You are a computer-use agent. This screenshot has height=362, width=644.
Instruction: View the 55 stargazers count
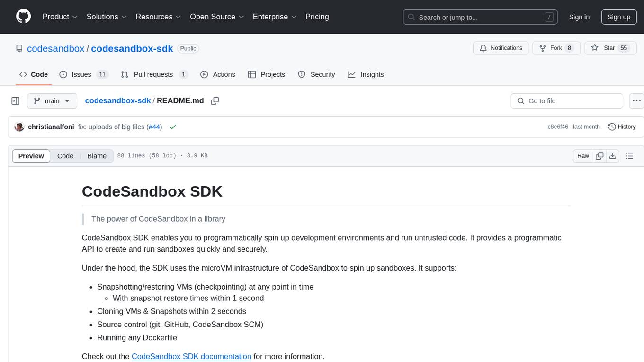624,48
